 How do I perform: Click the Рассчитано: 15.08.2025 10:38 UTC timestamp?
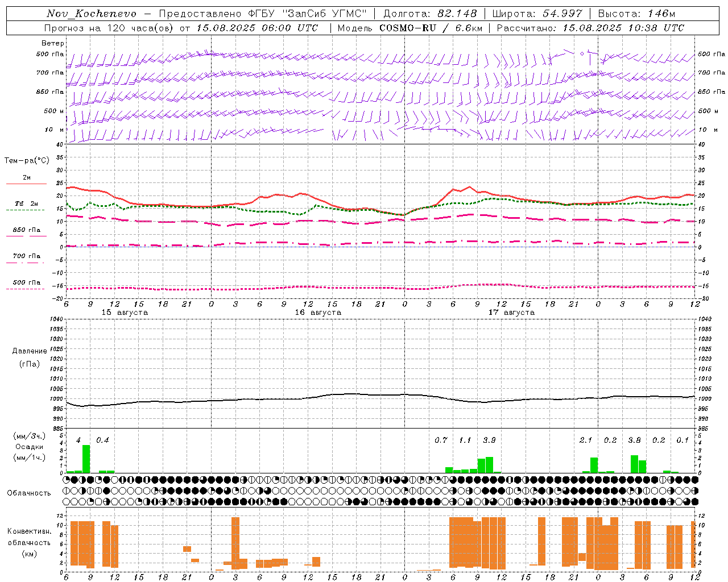pos(590,28)
